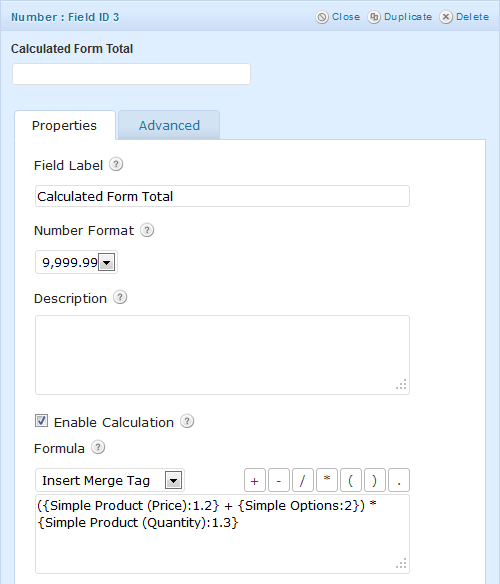The width and height of the screenshot is (500, 584).
Task: Open the Enable Calculation help icon
Action: point(187,421)
